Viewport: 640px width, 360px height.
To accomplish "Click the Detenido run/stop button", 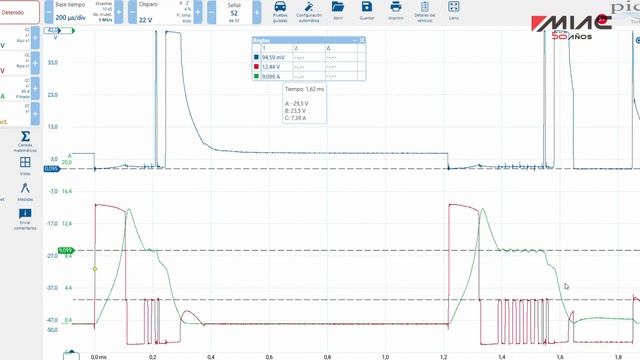I will 20,12.
